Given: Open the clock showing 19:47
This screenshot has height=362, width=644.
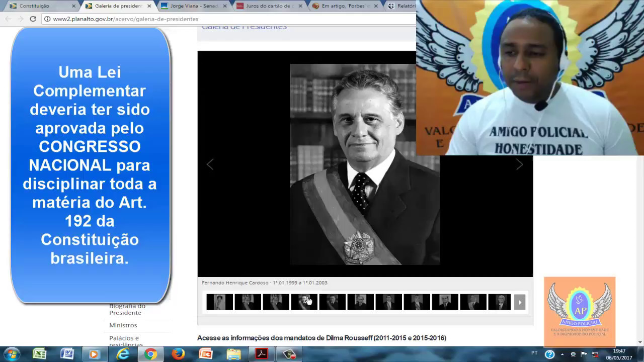Looking at the screenshot, I should 619,354.
